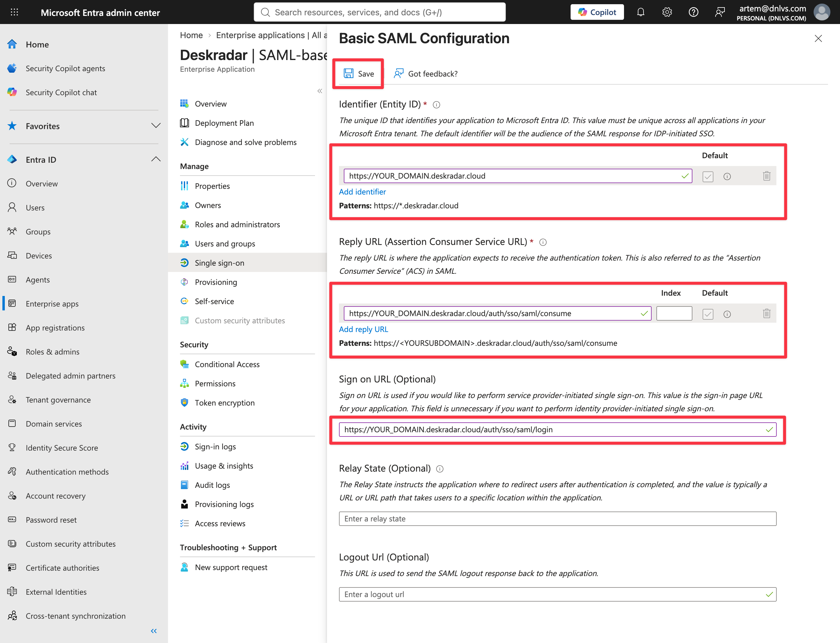Click the Password reset icon

pos(12,520)
